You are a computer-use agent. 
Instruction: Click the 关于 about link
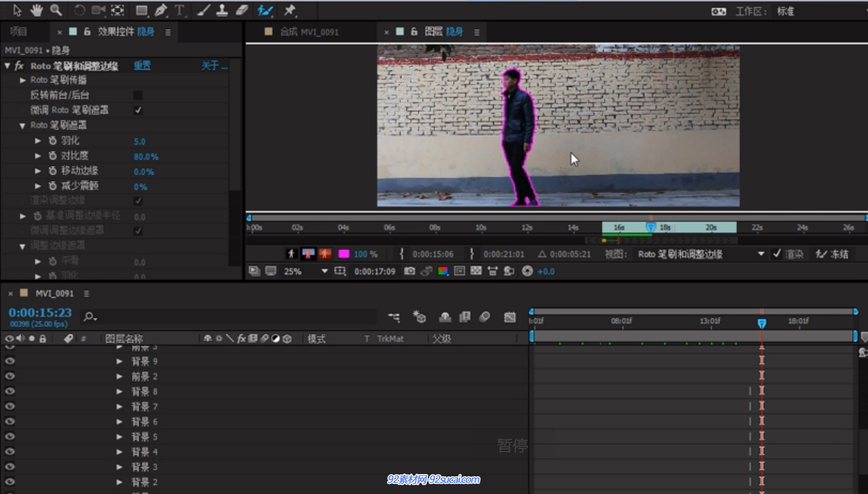(x=214, y=66)
